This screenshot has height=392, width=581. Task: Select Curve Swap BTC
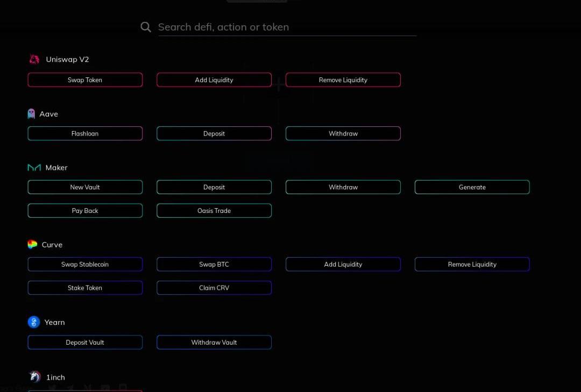tap(214, 264)
